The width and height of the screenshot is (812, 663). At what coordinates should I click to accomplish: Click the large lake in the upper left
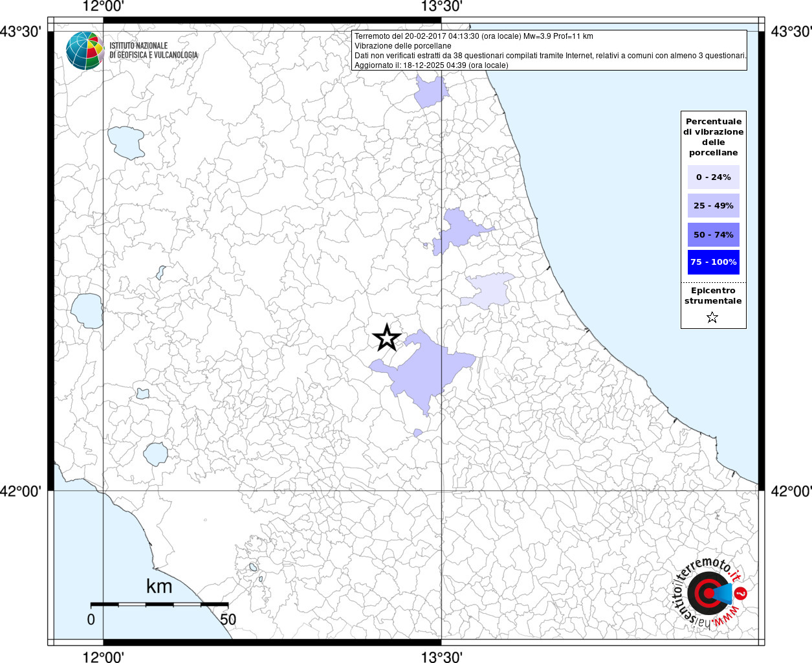(x=126, y=142)
